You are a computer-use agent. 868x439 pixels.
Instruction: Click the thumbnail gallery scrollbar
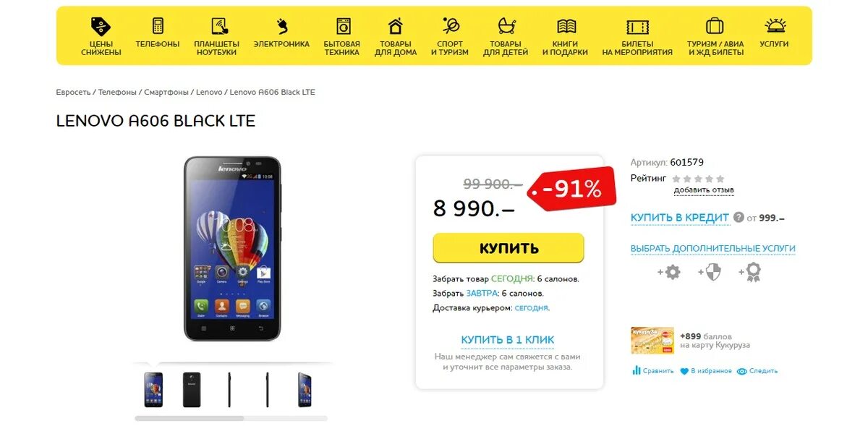pyautogui.click(x=231, y=418)
